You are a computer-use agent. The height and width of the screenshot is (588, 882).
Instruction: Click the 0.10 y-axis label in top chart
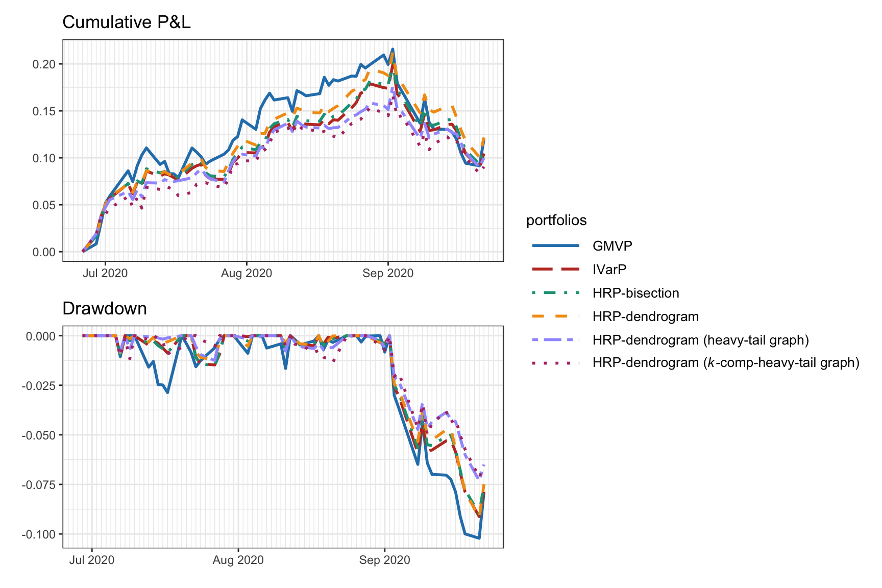click(x=43, y=158)
